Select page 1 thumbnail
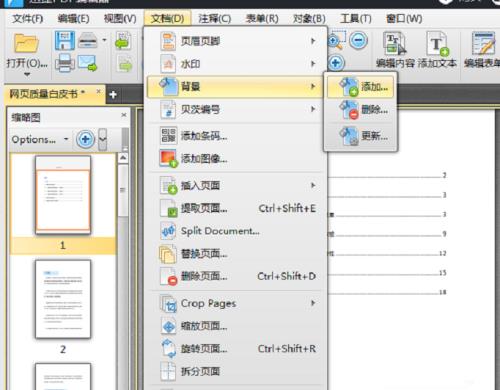Screen dimensions: 500x390 63,195
